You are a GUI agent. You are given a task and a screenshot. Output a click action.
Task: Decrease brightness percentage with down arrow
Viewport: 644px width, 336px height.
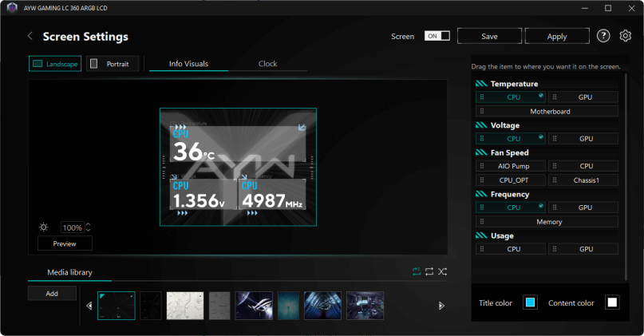pos(88,230)
